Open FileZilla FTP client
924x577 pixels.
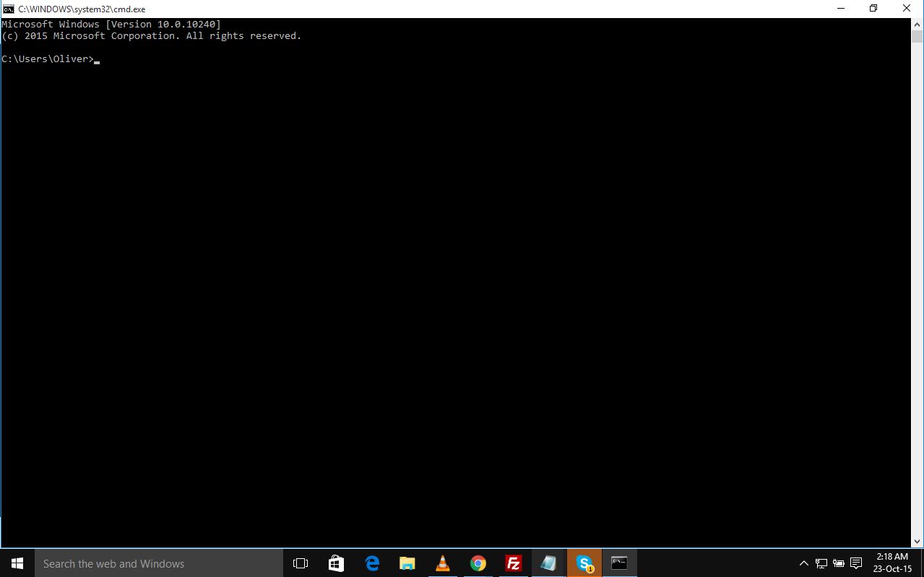tap(514, 563)
